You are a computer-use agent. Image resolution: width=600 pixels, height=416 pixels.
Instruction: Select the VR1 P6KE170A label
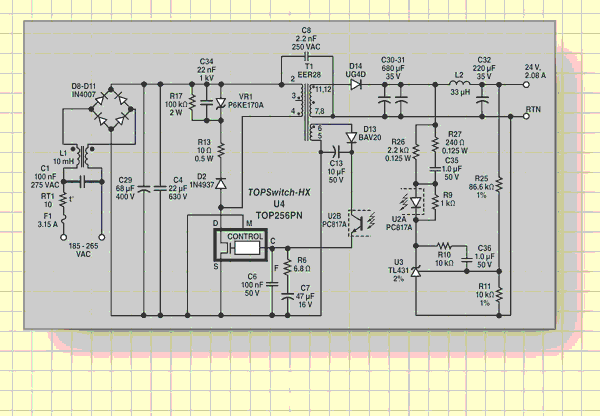pyautogui.click(x=246, y=101)
